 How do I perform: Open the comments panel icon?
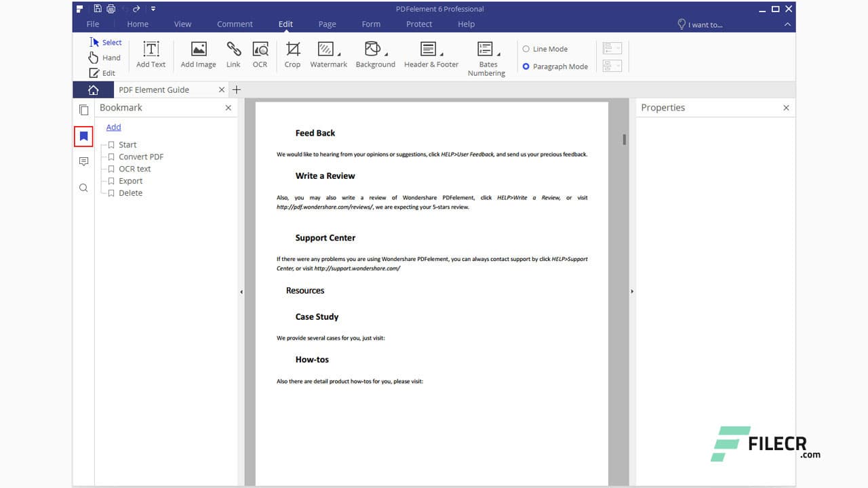pyautogui.click(x=83, y=161)
